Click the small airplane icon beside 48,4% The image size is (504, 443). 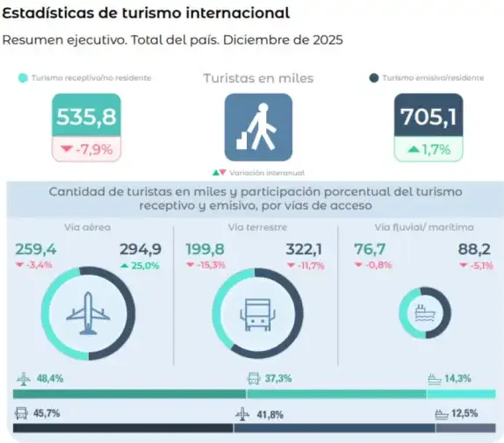pos(24,379)
